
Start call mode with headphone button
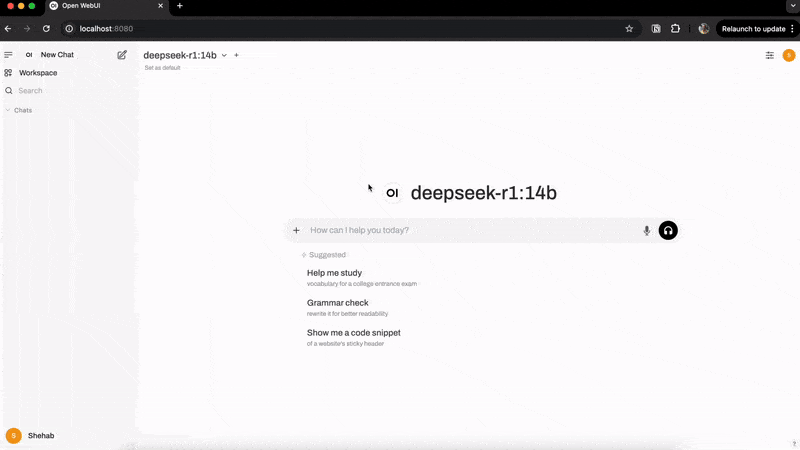tap(668, 230)
